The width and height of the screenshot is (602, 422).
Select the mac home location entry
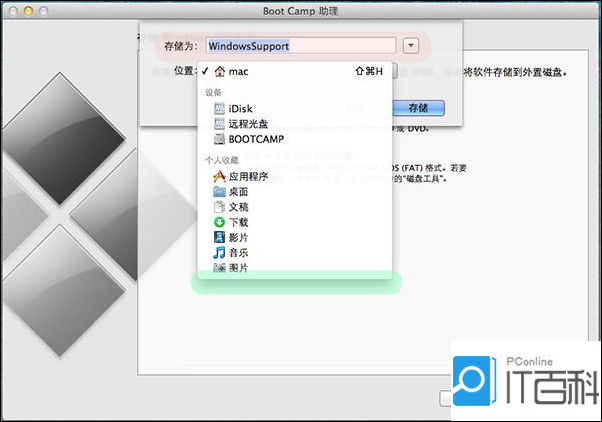295,71
